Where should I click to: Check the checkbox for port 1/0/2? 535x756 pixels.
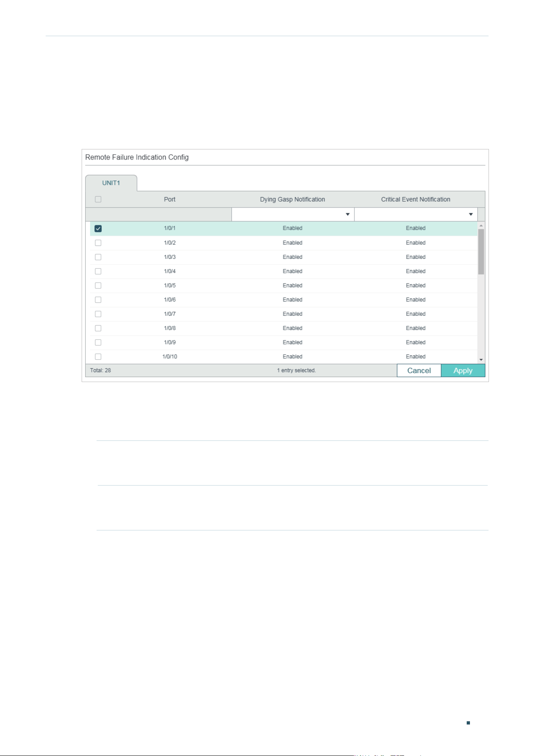[98, 243]
